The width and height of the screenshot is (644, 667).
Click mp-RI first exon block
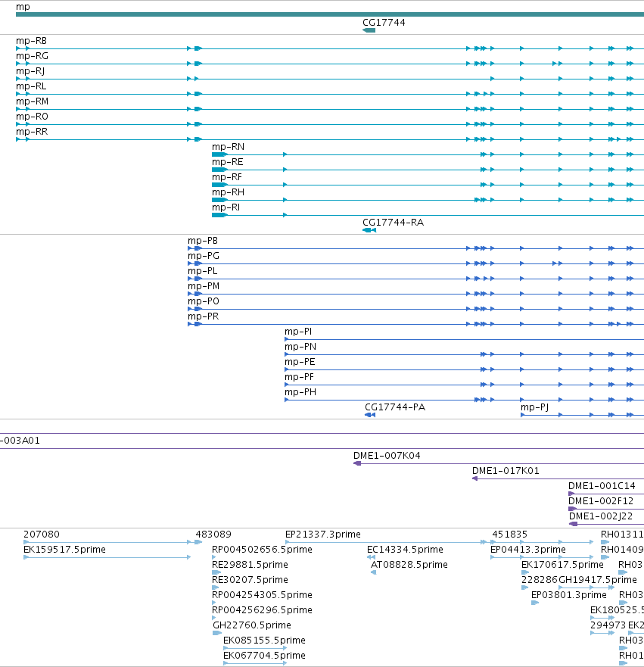pyautogui.click(x=219, y=215)
